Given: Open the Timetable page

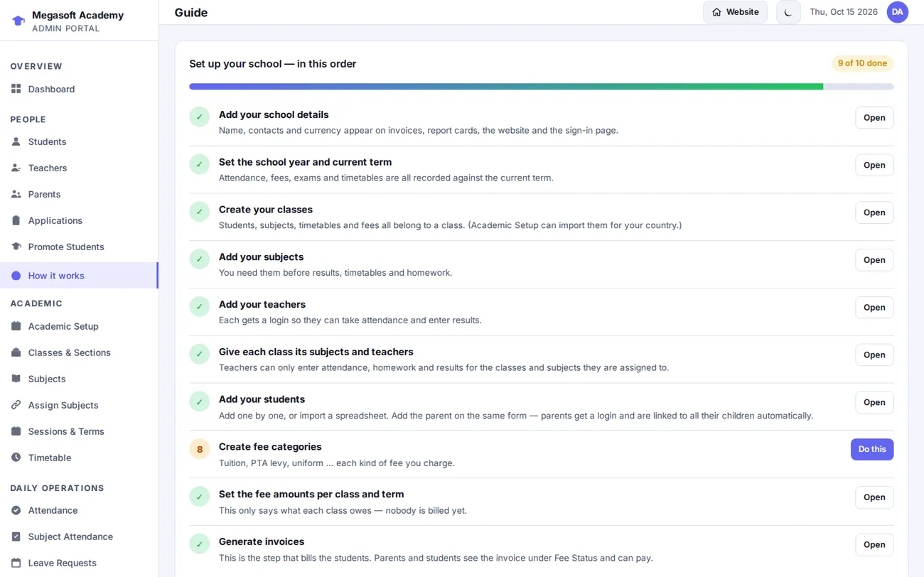Looking at the screenshot, I should click(x=79, y=458).
